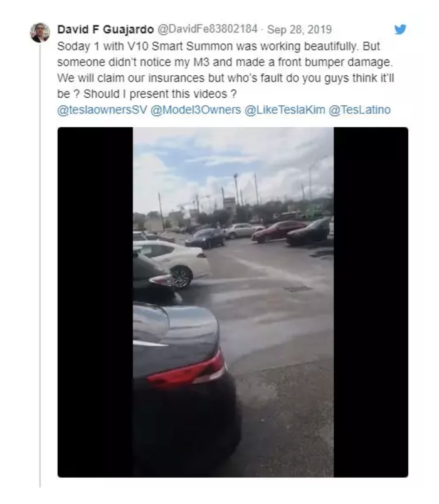Open the Sep 28, 2019 timestamp link
This screenshot has width=439, height=504.
tap(299, 29)
